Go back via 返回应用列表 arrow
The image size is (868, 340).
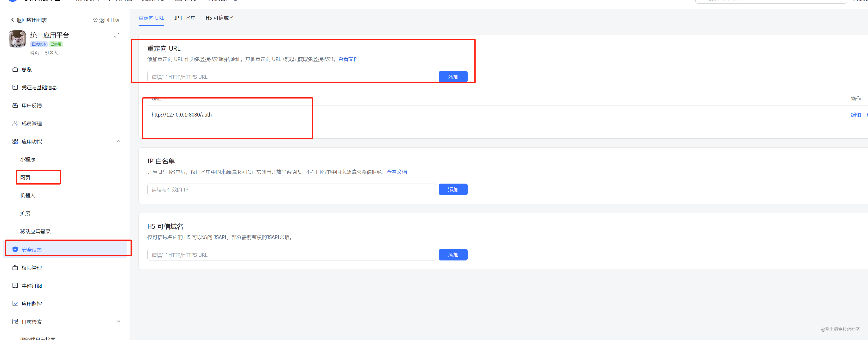pos(13,20)
